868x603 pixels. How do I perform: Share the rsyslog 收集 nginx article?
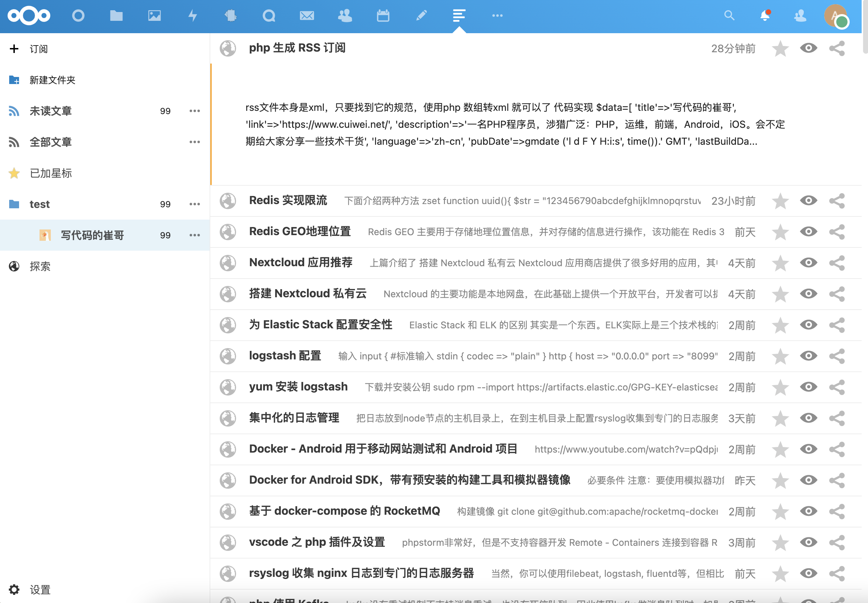(x=837, y=574)
